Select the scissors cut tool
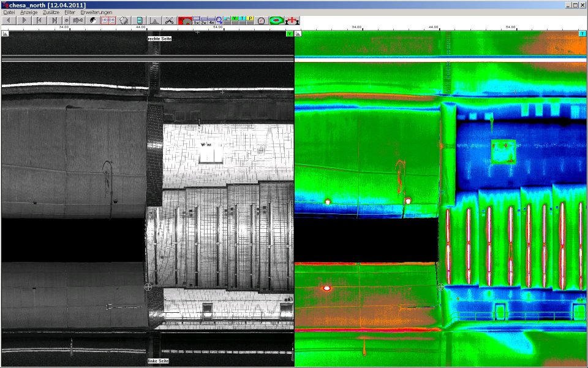This screenshot has height=368, width=588. [169, 20]
